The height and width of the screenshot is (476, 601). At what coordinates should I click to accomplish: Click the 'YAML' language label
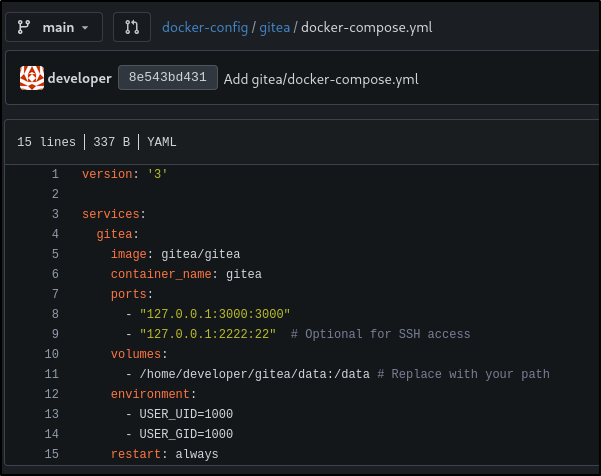coord(162,142)
